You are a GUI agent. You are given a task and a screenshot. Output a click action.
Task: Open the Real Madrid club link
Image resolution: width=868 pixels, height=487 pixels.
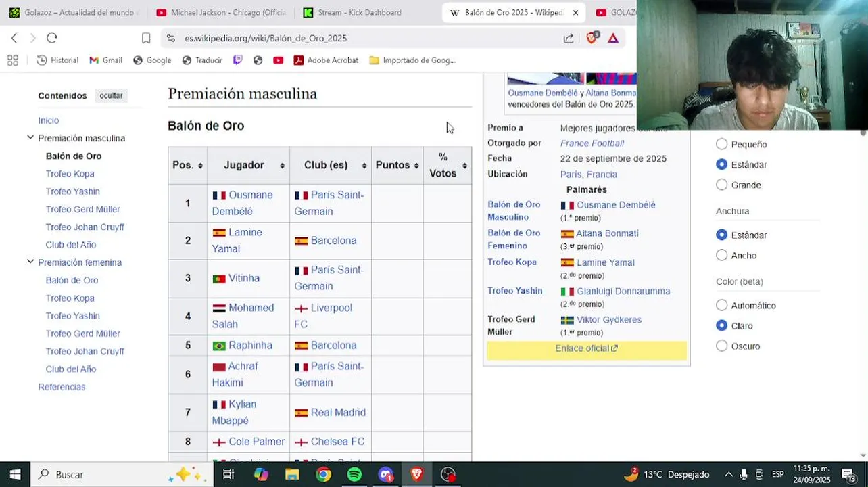pyautogui.click(x=338, y=412)
